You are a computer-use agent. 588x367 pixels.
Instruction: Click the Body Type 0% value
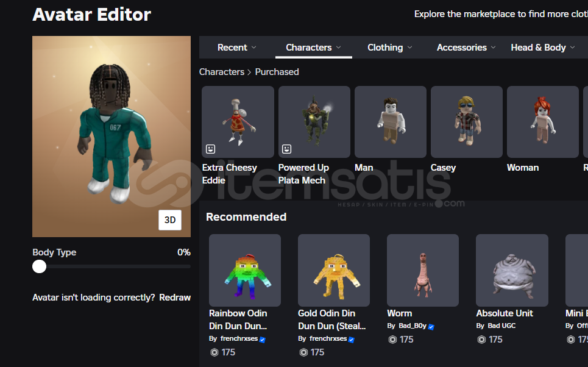(184, 252)
